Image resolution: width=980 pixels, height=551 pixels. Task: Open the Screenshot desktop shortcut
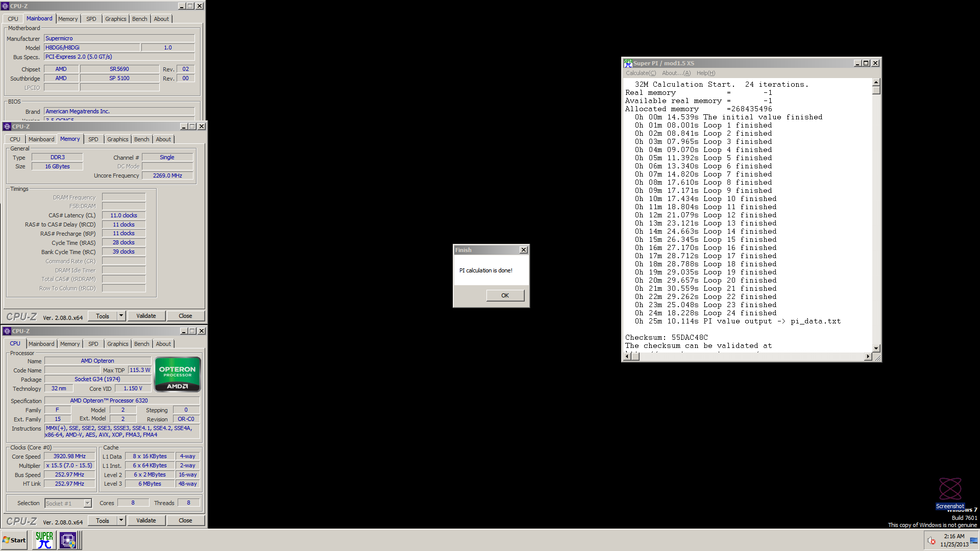coord(950,493)
